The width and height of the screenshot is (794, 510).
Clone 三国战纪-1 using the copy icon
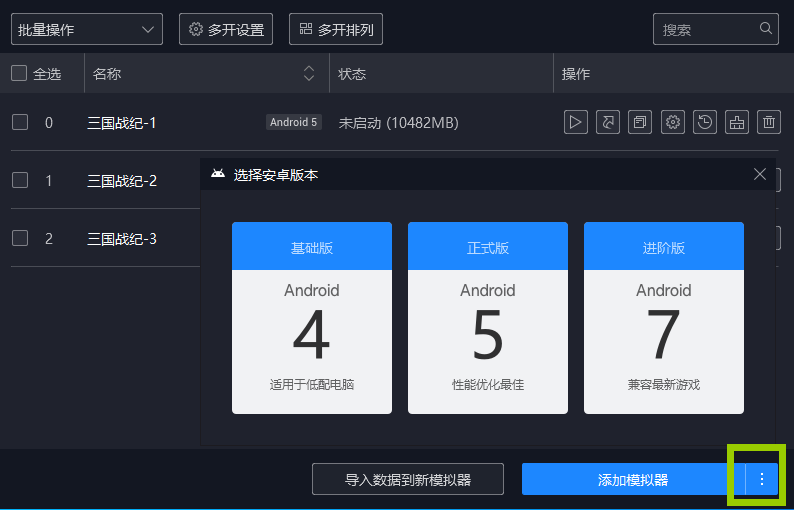[x=640, y=122]
